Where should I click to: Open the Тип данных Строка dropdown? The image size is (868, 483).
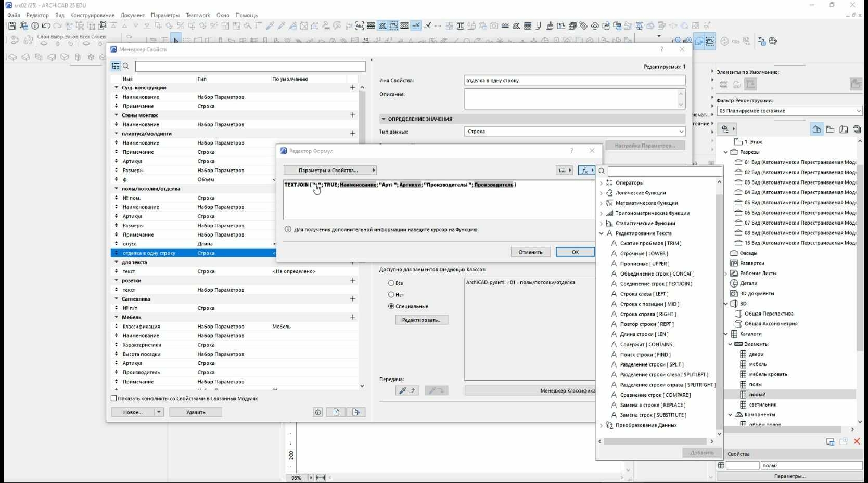[575, 132]
